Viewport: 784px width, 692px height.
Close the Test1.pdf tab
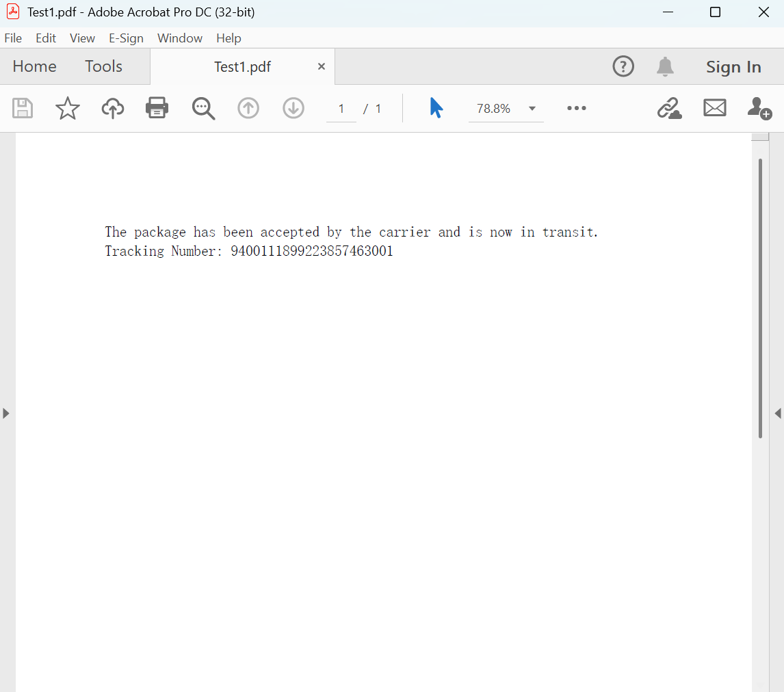(x=322, y=66)
